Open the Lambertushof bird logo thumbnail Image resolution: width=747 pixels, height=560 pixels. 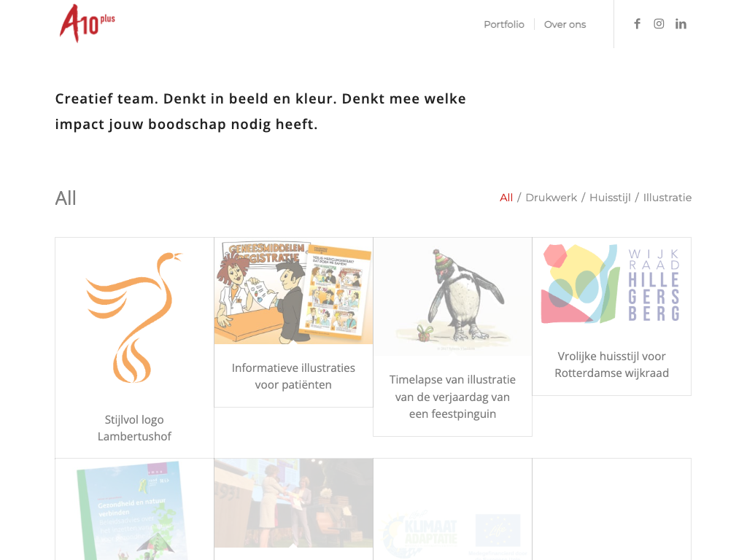[x=134, y=319]
